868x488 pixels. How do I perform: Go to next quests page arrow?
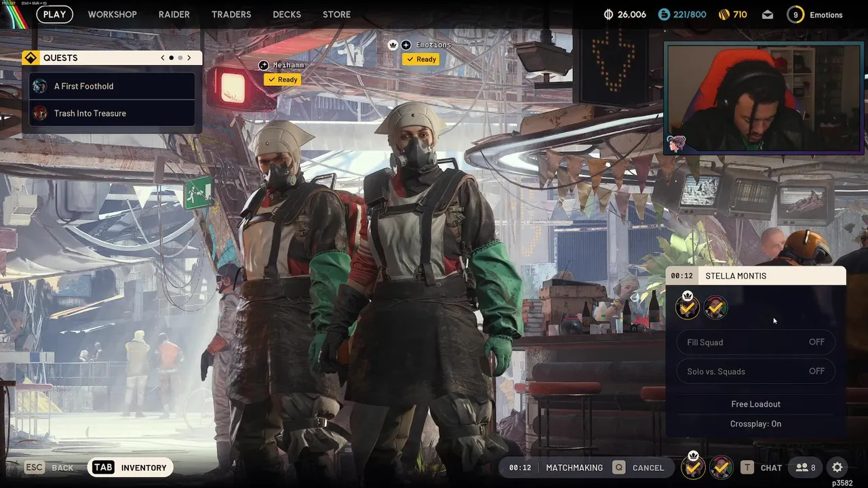189,58
